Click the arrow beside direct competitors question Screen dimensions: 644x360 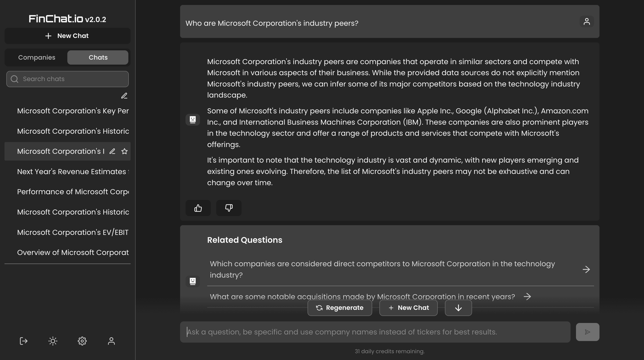pos(586,269)
